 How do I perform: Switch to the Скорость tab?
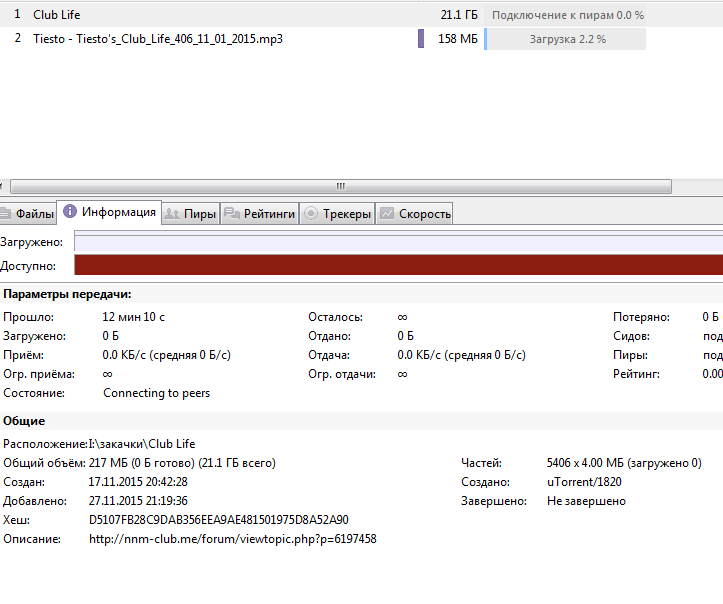coord(414,214)
